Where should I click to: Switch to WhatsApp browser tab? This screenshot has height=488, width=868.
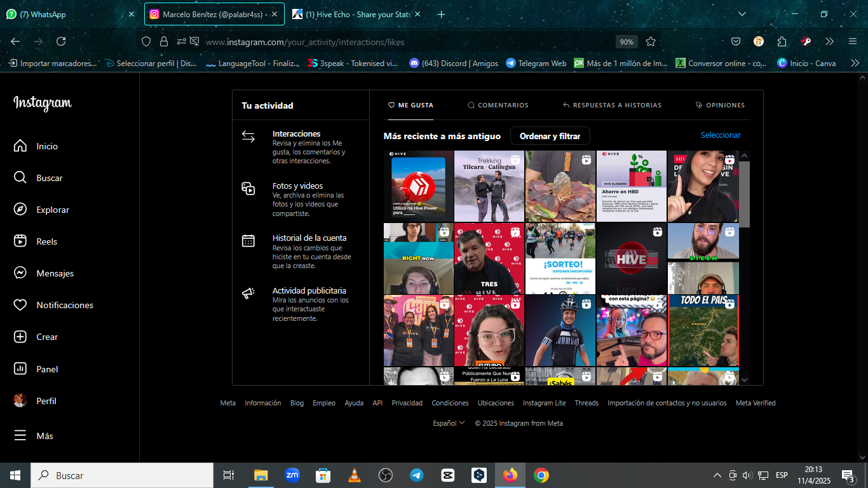click(70, 14)
